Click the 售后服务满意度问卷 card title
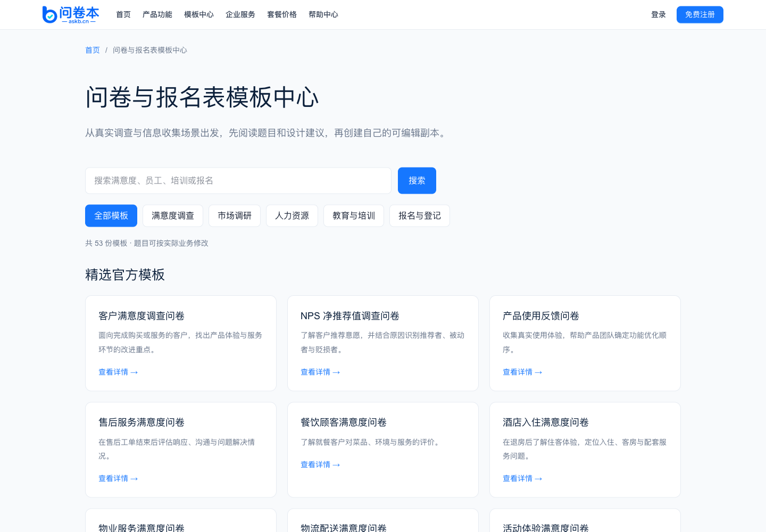This screenshot has width=766, height=532. click(x=141, y=422)
